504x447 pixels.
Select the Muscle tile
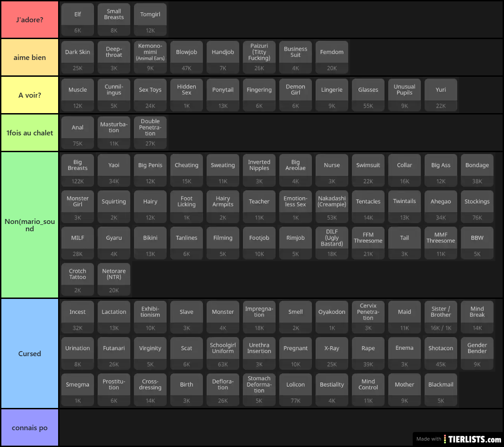[78, 95]
